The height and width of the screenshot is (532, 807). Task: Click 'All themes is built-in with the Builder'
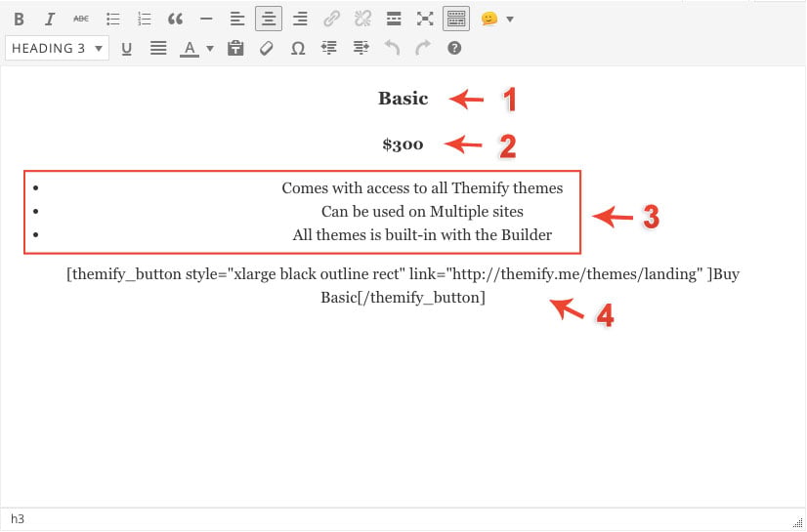(x=422, y=235)
